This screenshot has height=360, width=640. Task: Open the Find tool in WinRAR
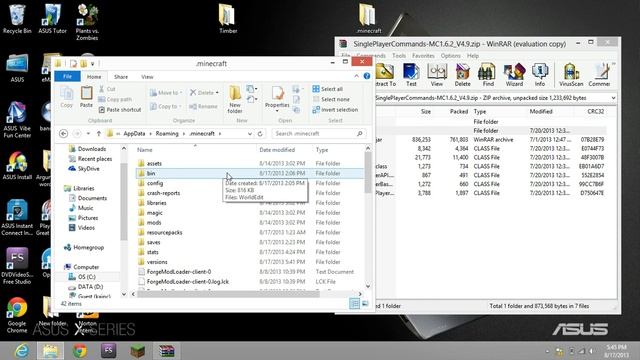[488, 75]
